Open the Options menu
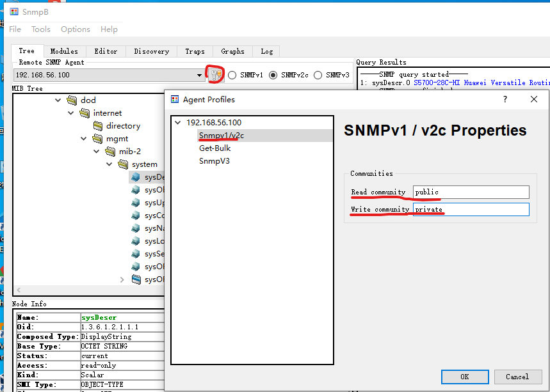The image size is (550, 392). coord(75,29)
